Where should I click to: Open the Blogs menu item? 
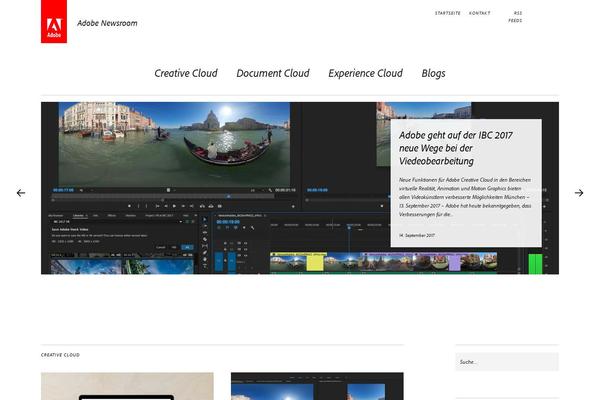click(x=434, y=73)
